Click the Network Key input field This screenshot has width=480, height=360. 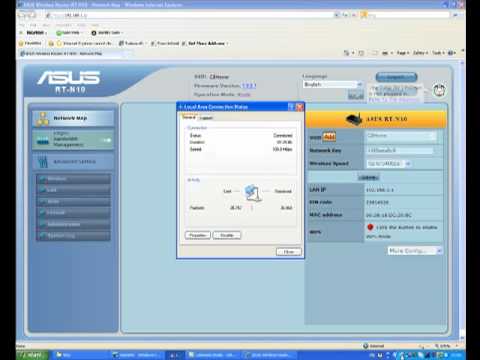tap(400, 150)
